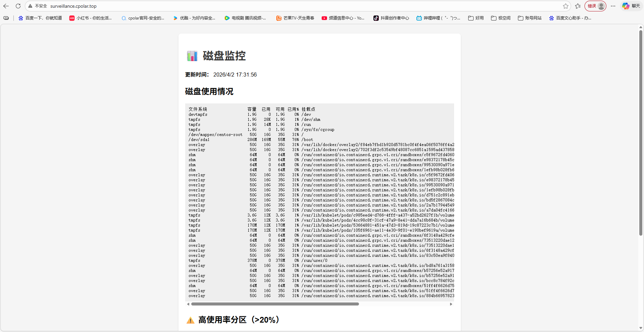Open Bilibili bookmark
This screenshot has height=332, width=644.
[438, 18]
